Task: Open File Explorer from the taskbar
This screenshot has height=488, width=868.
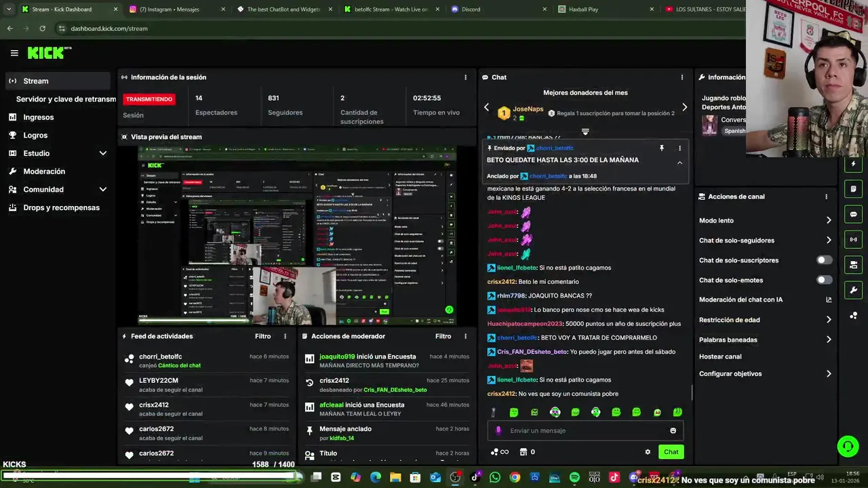Action: [x=395, y=477]
